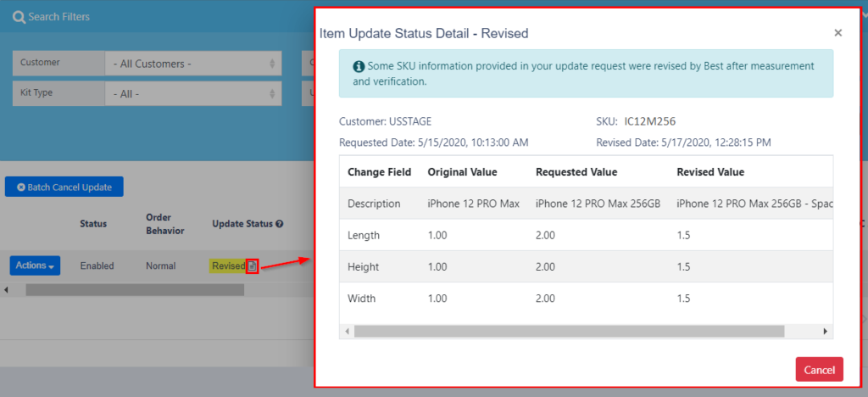The width and height of the screenshot is (868, 397).
Task: Click the modal horizontal scrollbar thumb
Action: [x=569, y=331]
